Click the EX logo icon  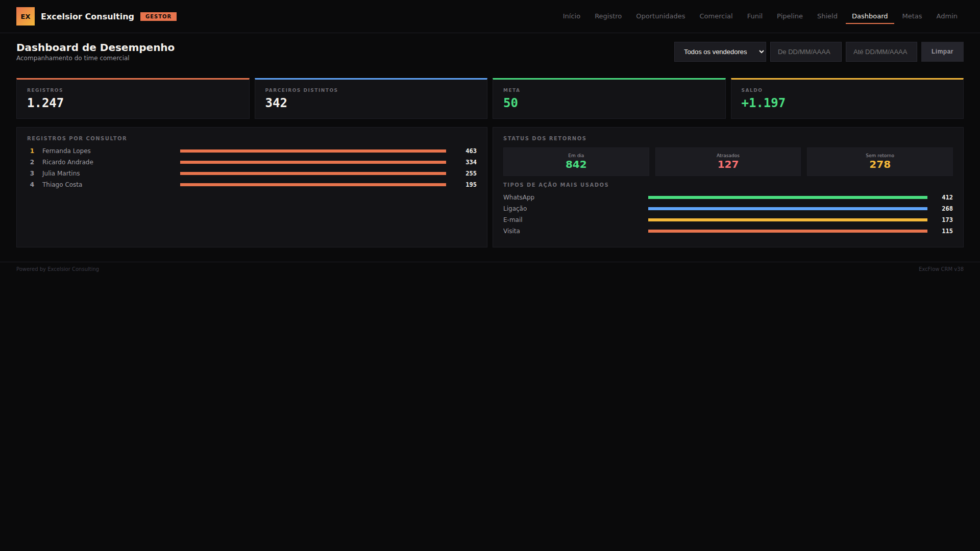[26, 16]
